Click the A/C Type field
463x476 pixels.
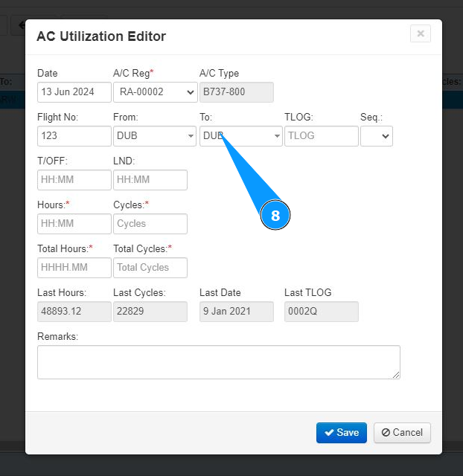point(236,92)
